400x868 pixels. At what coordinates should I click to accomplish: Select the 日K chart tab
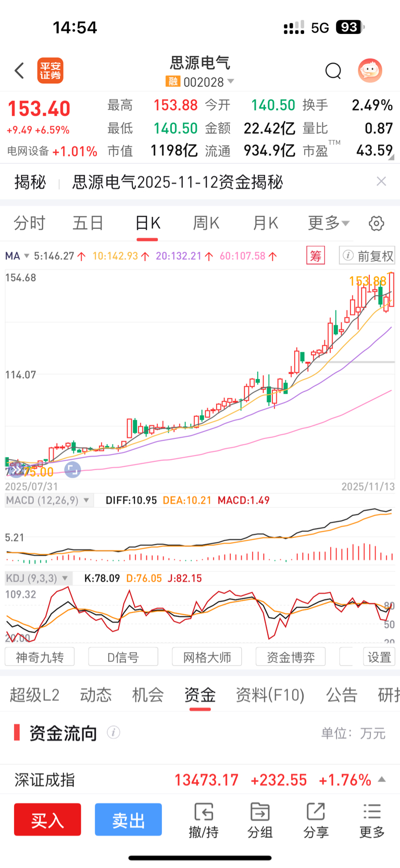pyautogui.click(x=147, y=223)
